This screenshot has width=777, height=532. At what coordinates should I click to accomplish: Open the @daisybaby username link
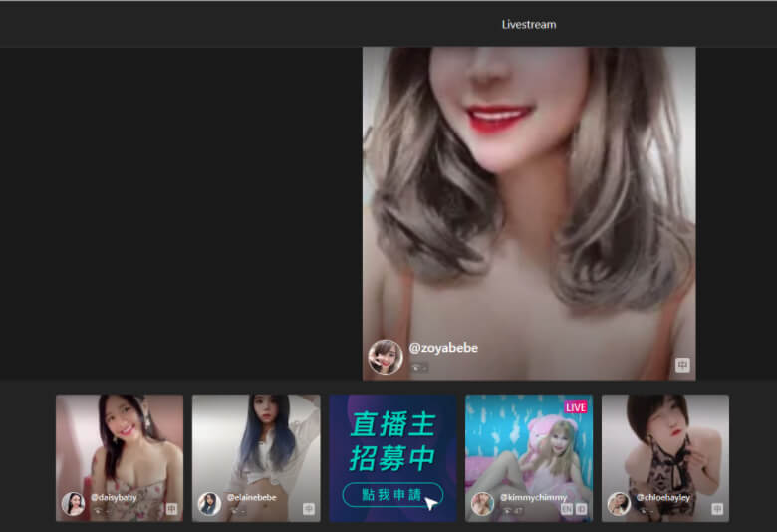[x=114, y=497]
